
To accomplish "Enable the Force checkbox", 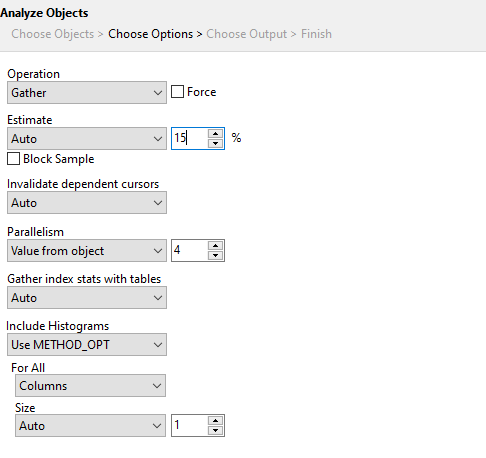I will [x=177, y=92].
